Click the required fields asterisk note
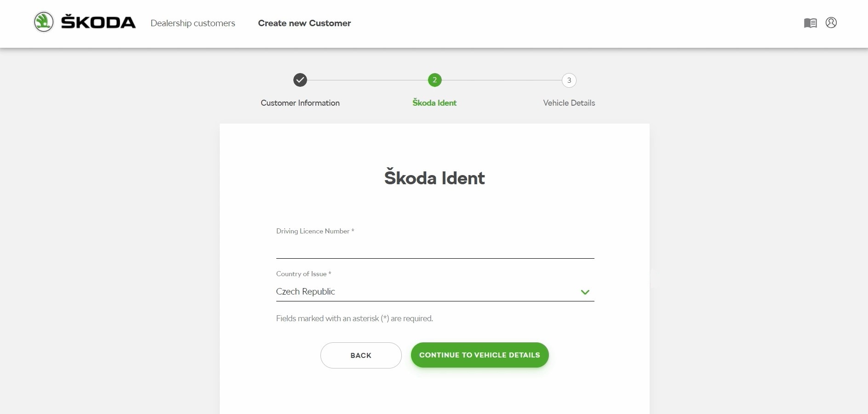This screenshot has width=868, height=414. [354, 318]
